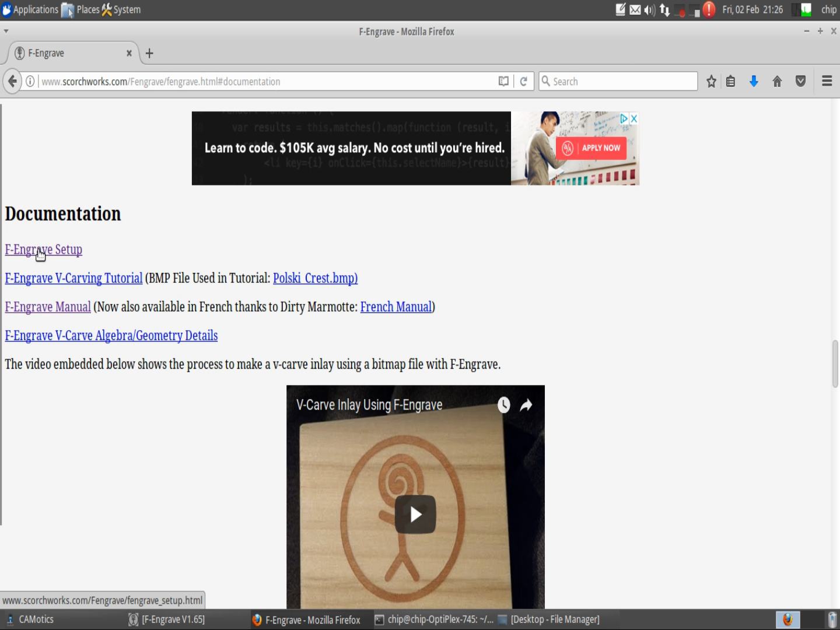Play the V-Carve Inlay video

point(415,514)
